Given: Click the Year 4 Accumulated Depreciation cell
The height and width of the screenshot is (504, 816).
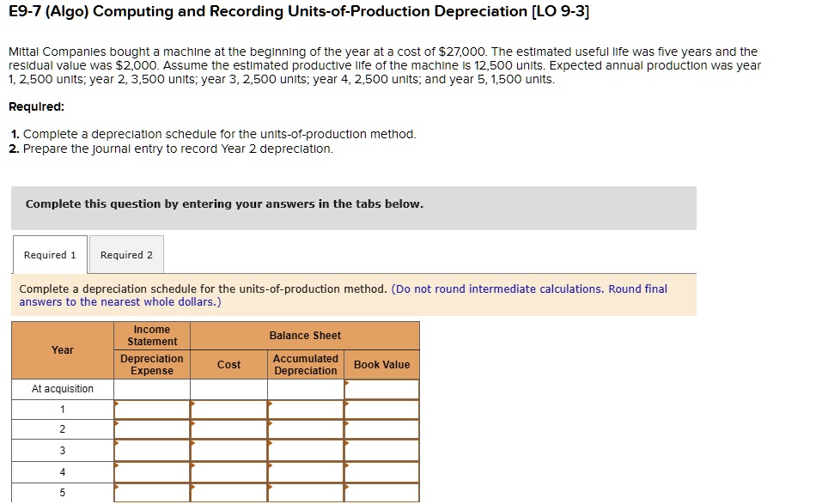Looking at the screenshot, I should point(305,470).
